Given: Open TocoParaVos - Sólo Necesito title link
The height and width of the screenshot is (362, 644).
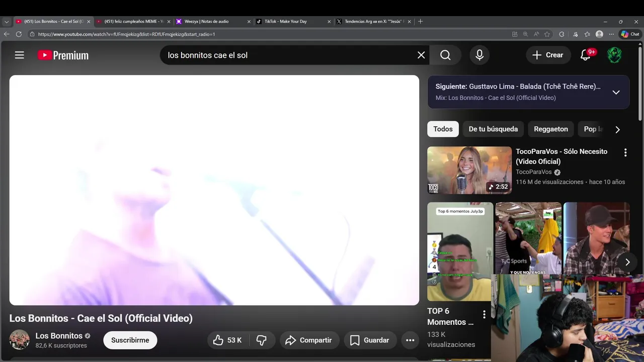Looking at the screenshot, I should [x=561, y=156].
